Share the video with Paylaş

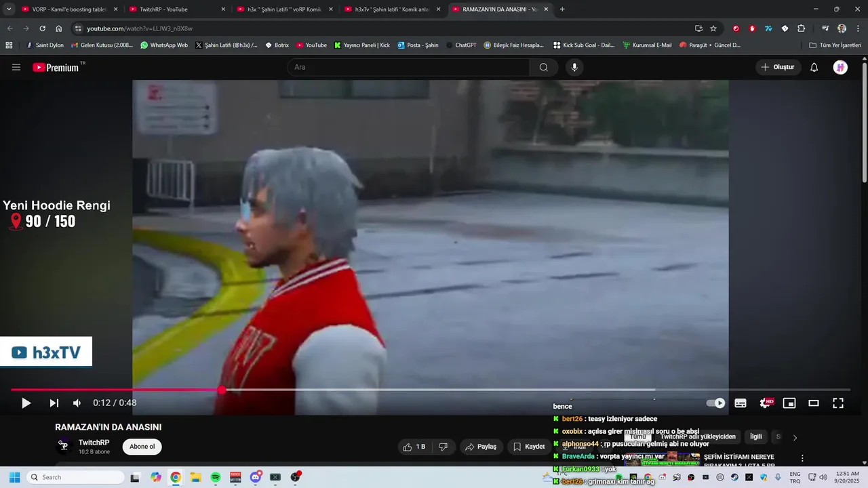(480, 447)
